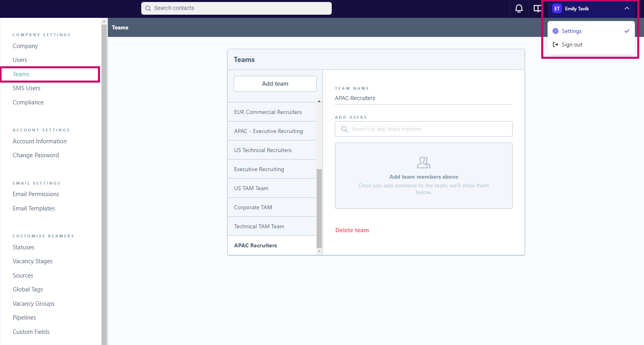
Task: Collapse the Emily Tavik user menu chevron
Action: (x=627, y=8)
